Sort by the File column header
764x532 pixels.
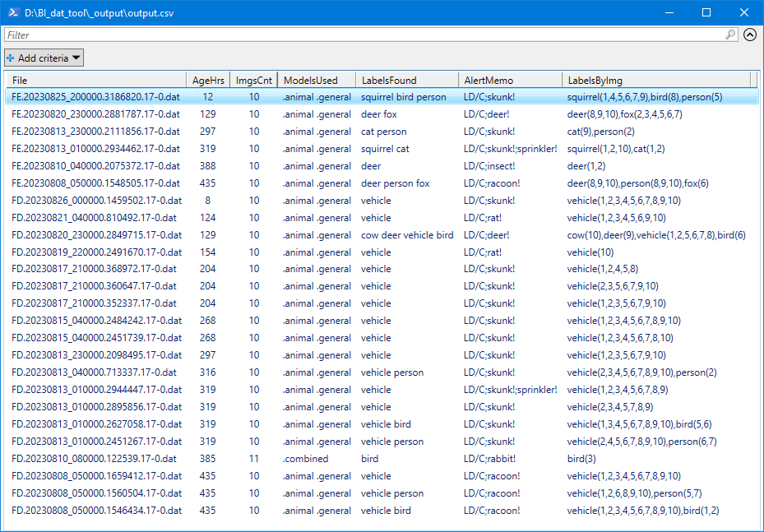(96, 81)
